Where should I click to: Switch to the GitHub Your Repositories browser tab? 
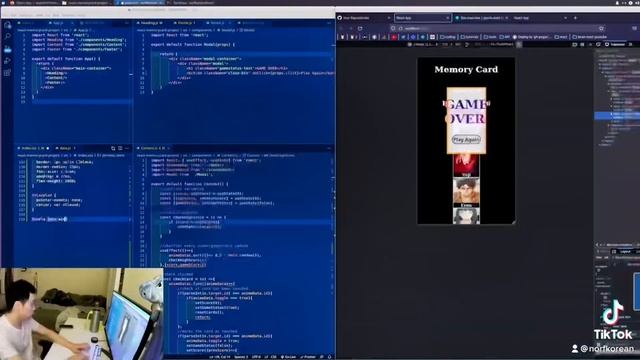364,18
